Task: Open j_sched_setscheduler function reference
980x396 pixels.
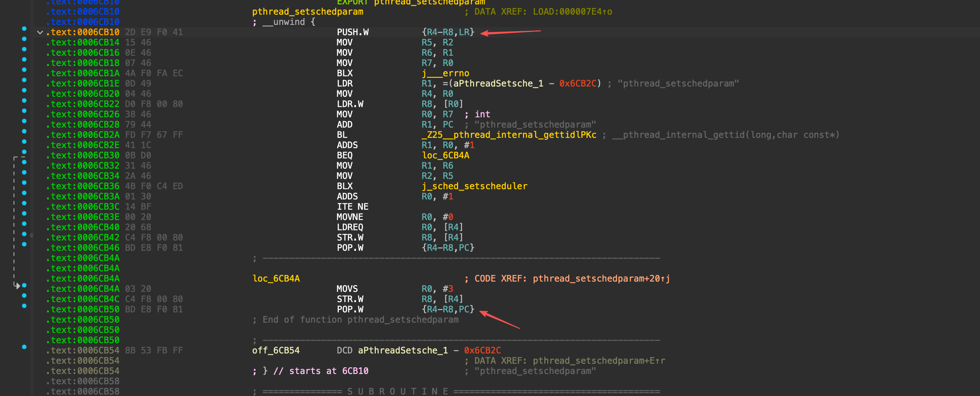Action: point(475,186)
